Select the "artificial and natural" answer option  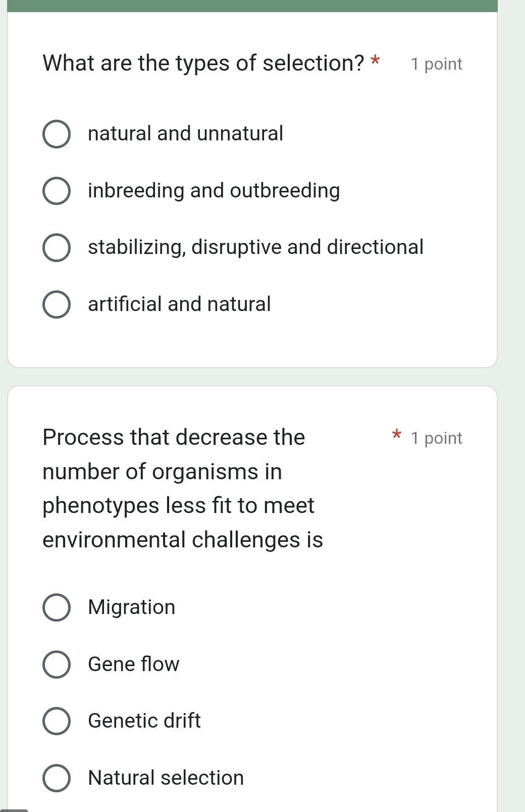coord(57,304)
